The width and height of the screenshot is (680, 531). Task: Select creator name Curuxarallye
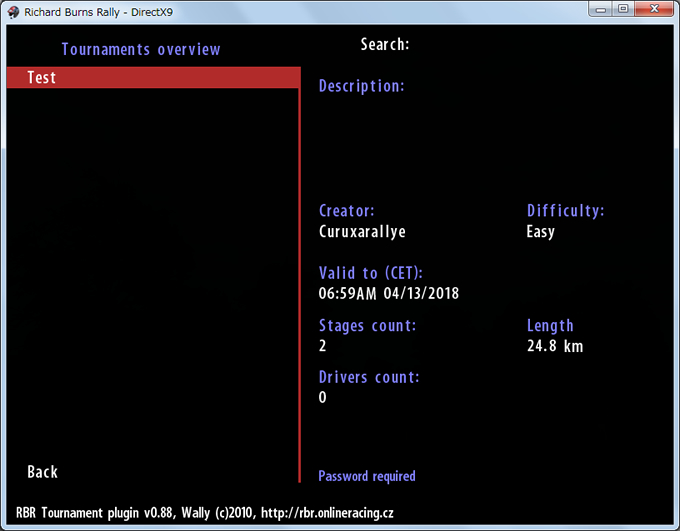tap(362, 231)
